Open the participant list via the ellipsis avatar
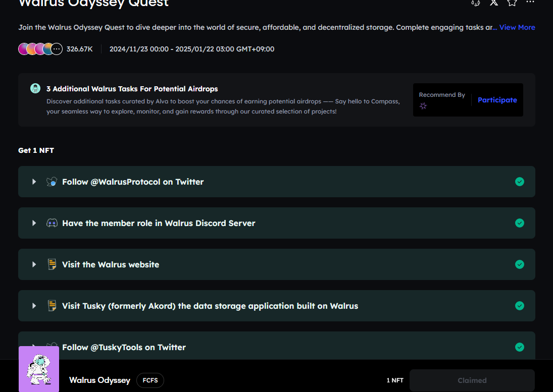Screen dimensions: 553x392 click(57, 49)
